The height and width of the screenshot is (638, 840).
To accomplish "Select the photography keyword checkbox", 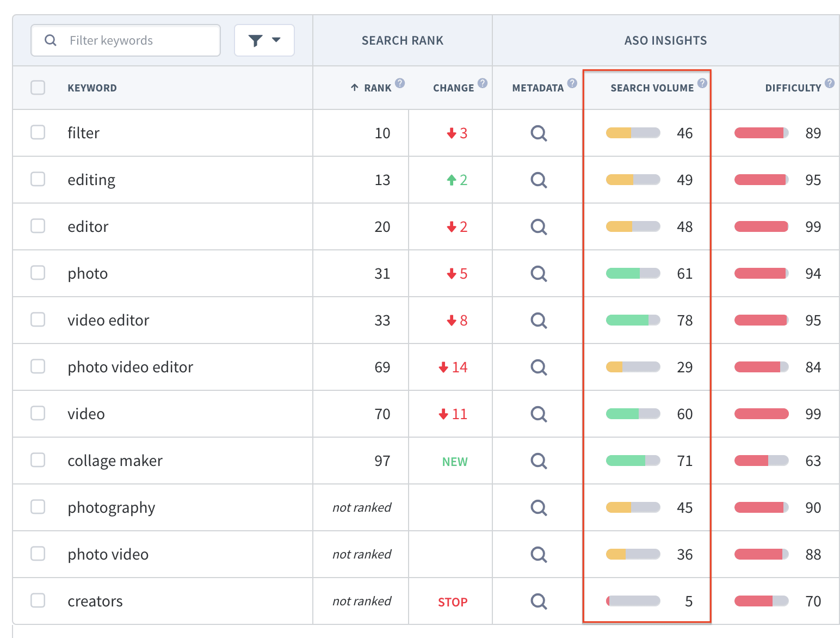I will click(38, 507).
